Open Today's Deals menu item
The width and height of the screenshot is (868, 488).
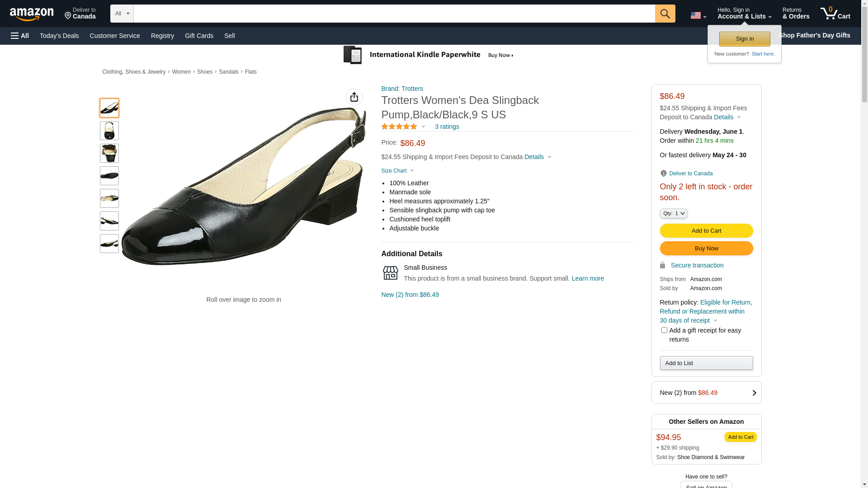59,36
